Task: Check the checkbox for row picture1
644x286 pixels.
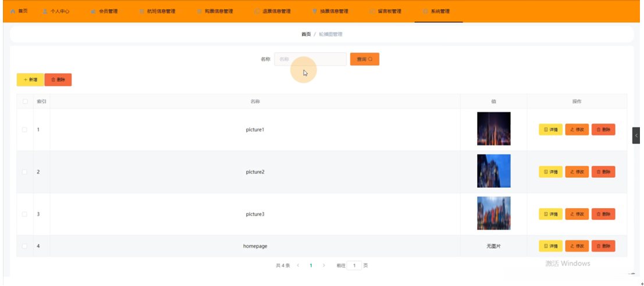Action: [x=24, y=130]
